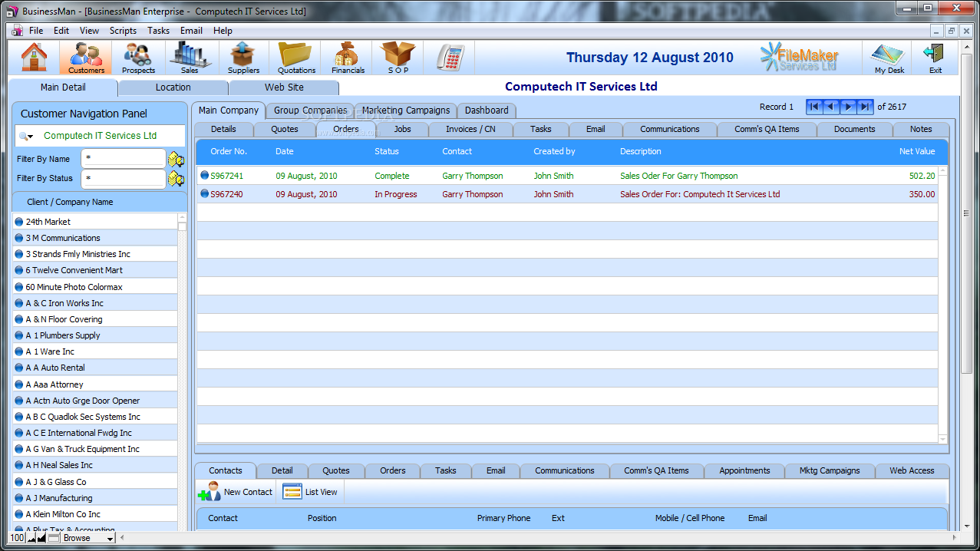
Task: Open the Suppliers module
Action: point(243,58)
